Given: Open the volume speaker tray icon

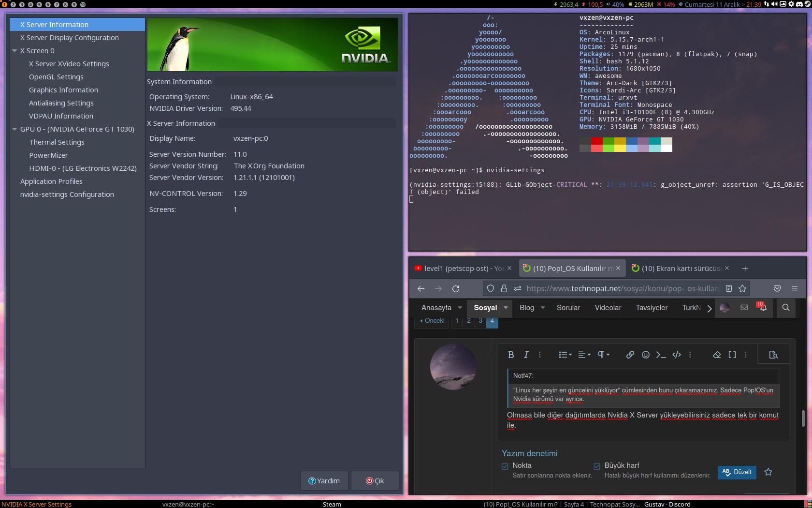Looking at the screenshot, I should pos(774,4).
